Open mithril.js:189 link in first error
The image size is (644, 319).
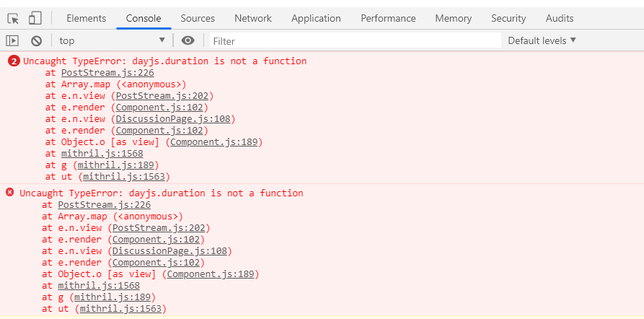coord(116,165)
